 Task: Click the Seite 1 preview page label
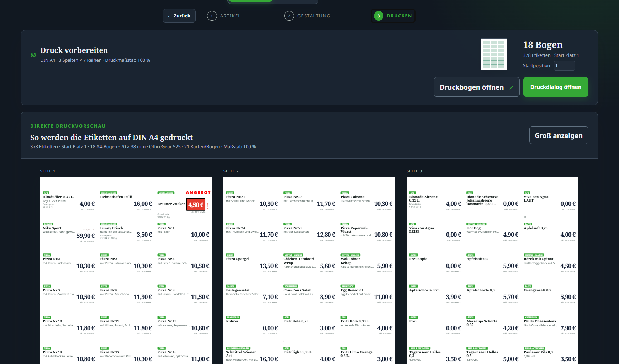48,171
